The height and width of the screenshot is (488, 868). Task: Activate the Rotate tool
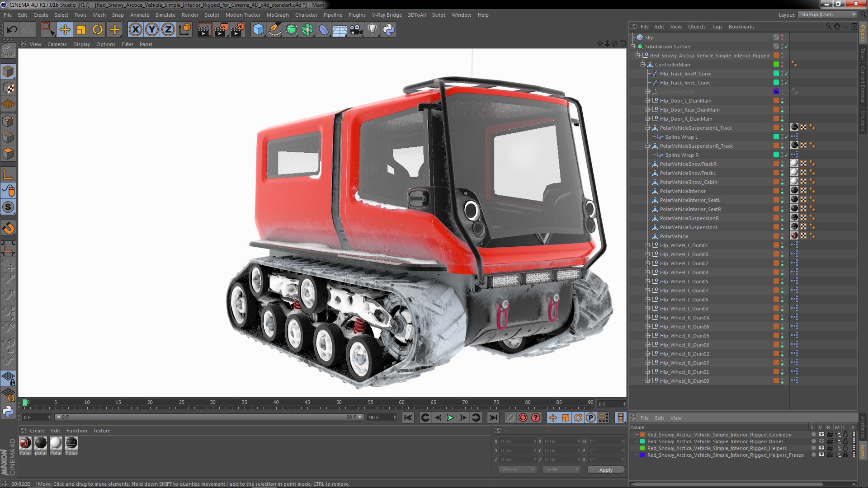(x=98, y=30)
